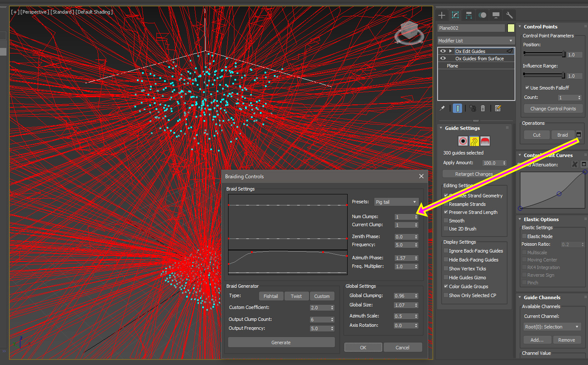Viewport: 588px width, 365px height.
Task: Enable the Show Vertex Ticks checkbox
Action: point(446,269)
